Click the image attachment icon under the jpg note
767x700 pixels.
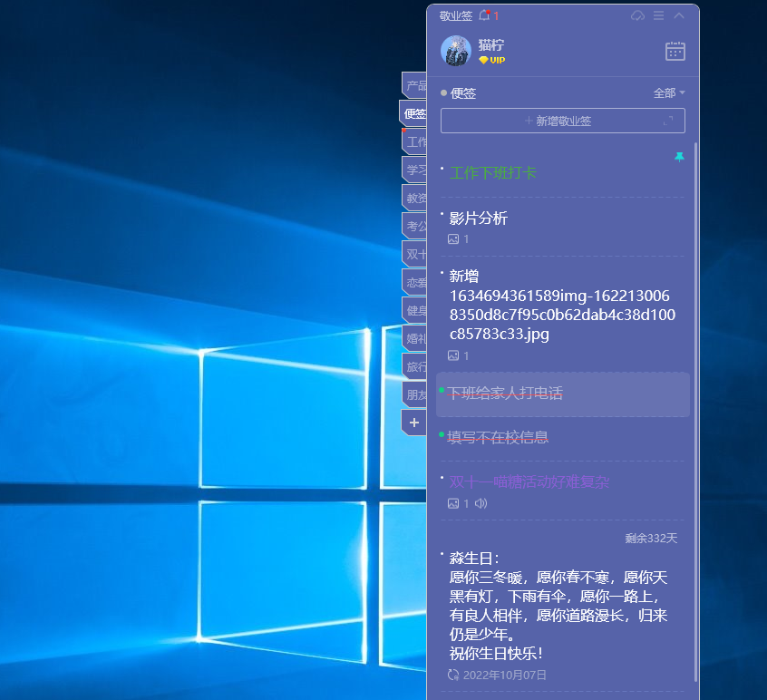(x=453, y=355)
